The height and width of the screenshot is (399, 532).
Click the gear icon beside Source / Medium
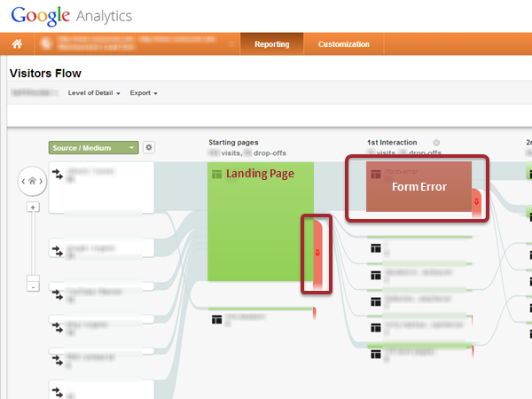[149, 147]
